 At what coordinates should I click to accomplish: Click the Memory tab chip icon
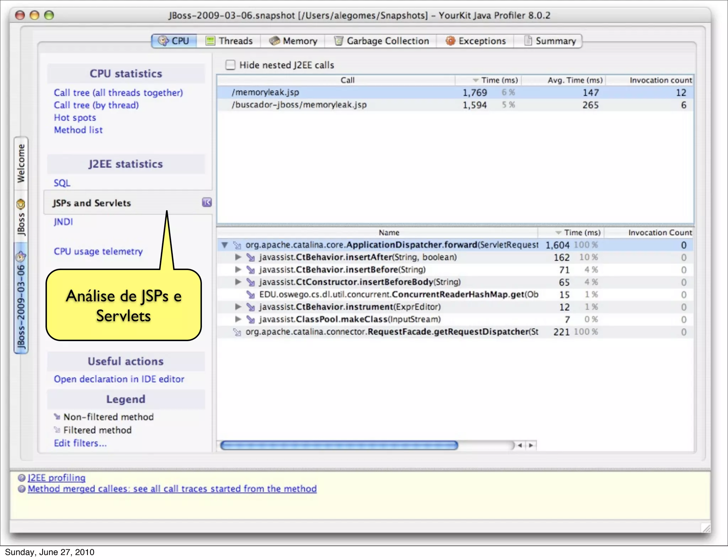(x=274, y=41)
